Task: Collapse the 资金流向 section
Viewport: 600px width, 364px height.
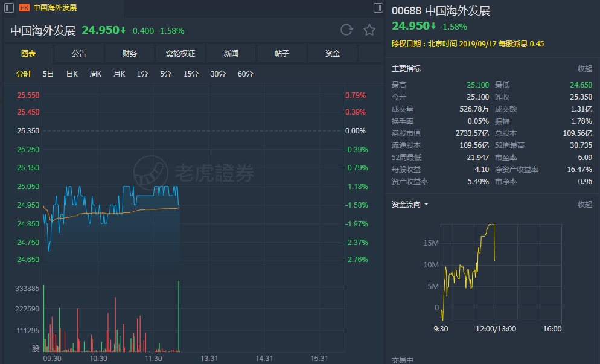Action: (x=585, y=205)
